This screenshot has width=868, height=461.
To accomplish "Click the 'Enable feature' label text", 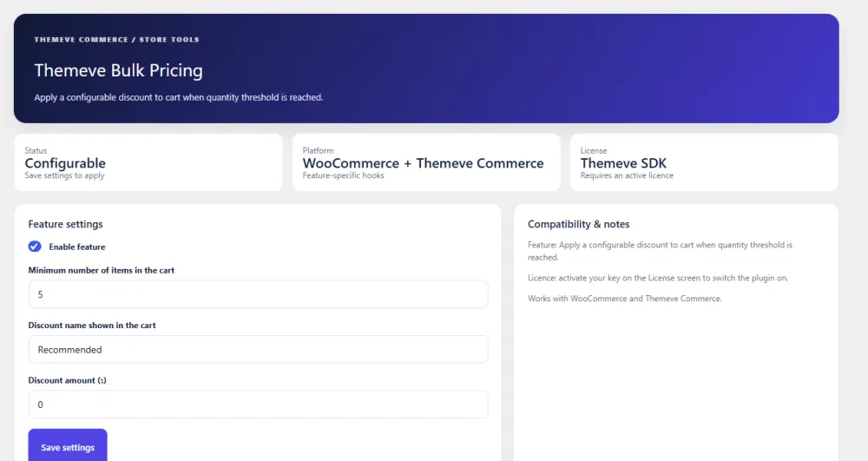I will click(x=77, y=247).
